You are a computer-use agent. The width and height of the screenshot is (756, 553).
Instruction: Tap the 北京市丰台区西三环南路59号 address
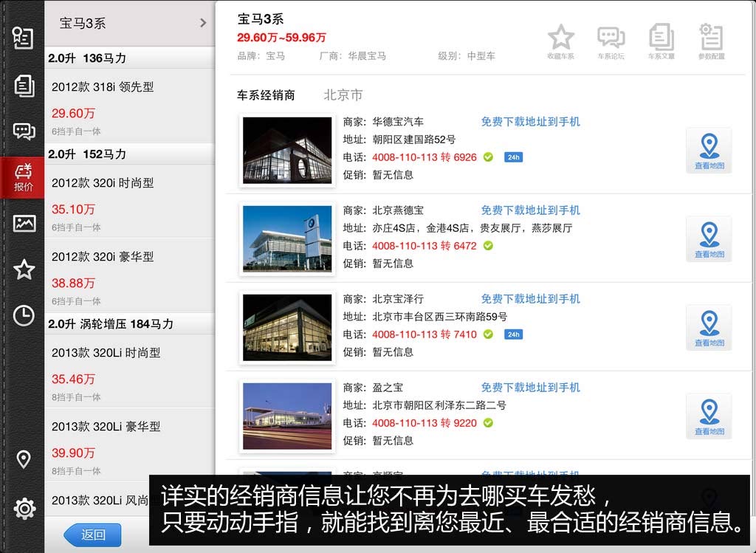(440, 317)
